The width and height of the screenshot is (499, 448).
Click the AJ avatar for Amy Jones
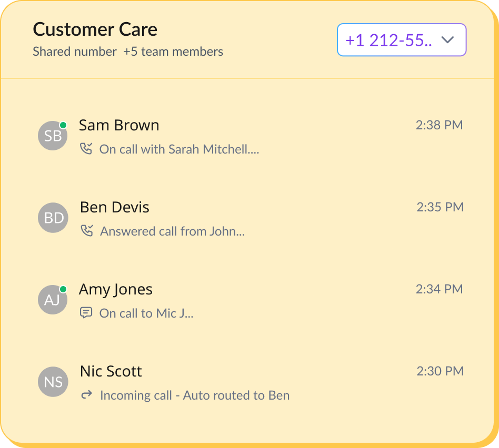coord(53,300)
